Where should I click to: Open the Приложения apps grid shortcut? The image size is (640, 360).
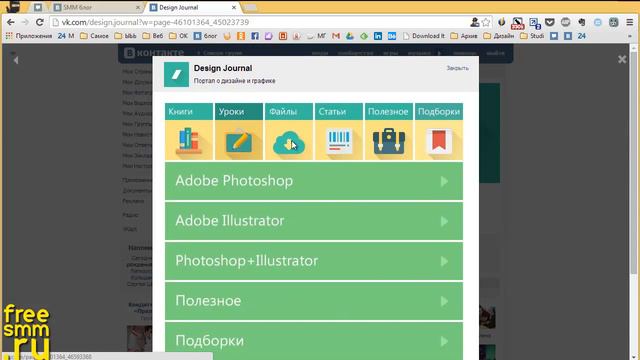[x=29, y=36]
